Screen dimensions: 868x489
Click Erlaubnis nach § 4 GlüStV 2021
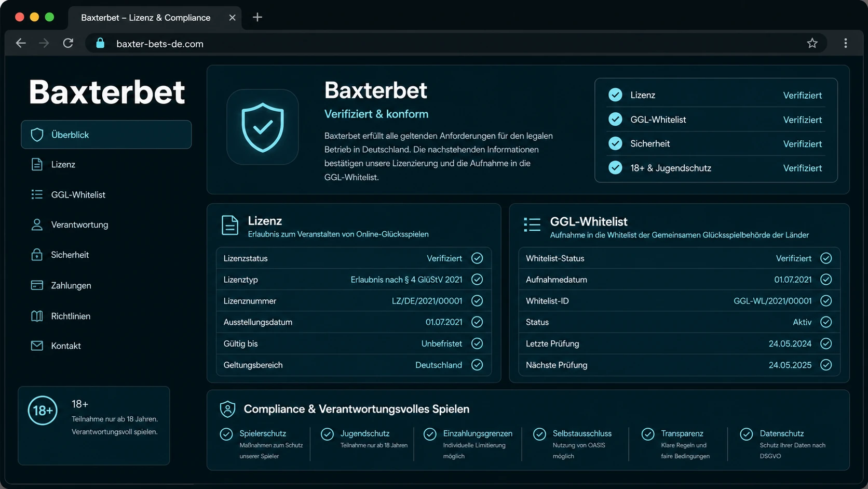[406, 280]
